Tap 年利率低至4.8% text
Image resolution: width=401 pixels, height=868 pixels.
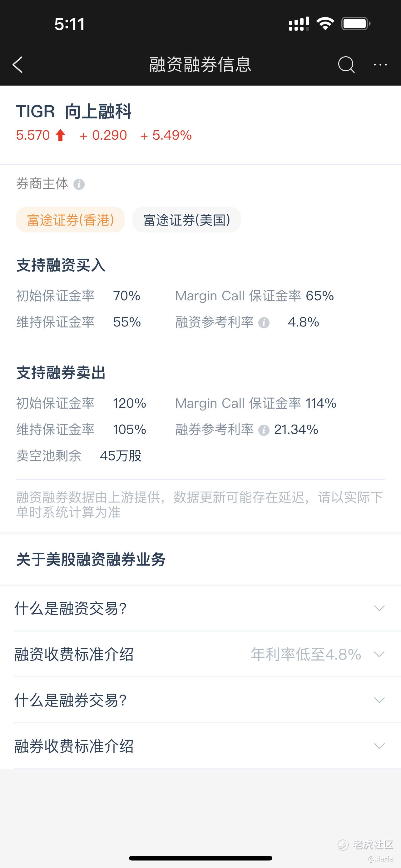coord(306,654)
